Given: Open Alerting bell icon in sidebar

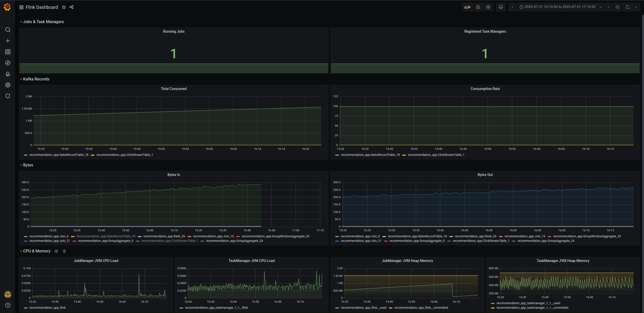Looking at the screenshot, I should point(8,74).
